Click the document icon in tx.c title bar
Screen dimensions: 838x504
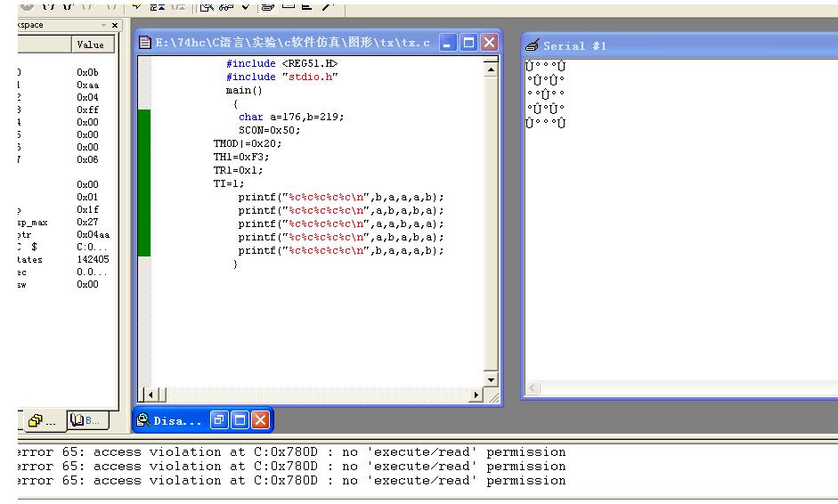(x=145, y=42)
